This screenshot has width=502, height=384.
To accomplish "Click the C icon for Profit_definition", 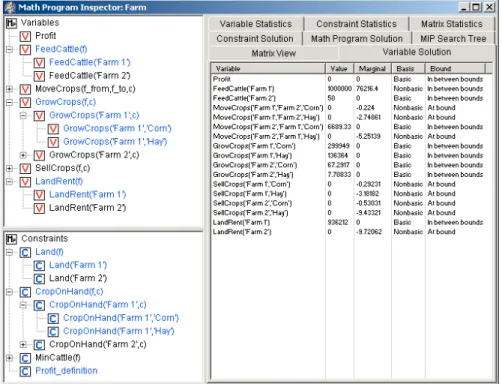I will click(x=25, y=371).
